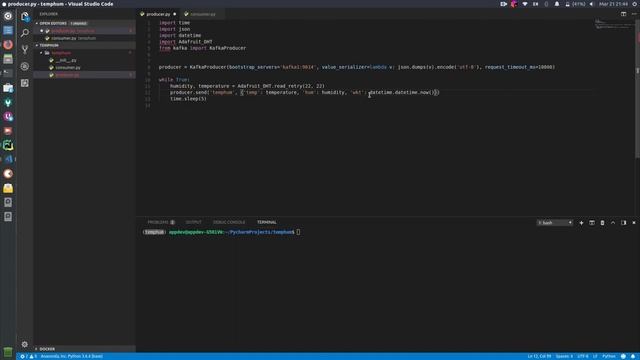Focus the terminal prompt input line
This screenshot has width=640, height=360.
(x=220, y=232)
